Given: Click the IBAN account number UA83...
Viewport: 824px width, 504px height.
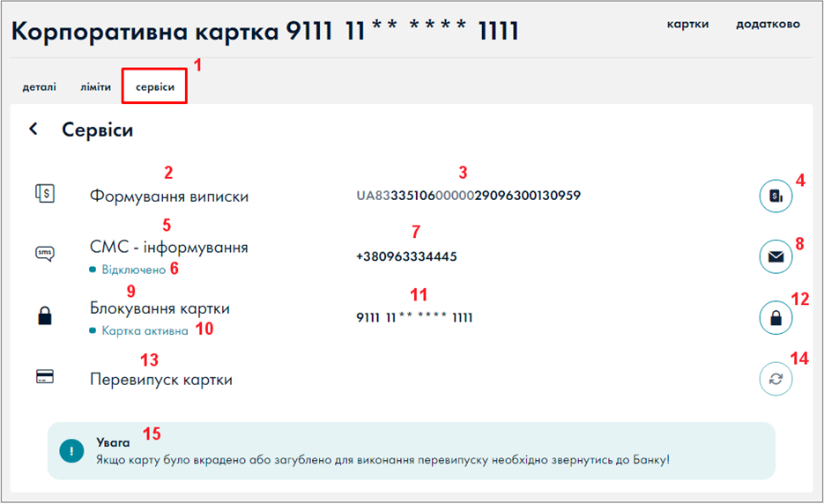Looking at the screenshot, I should 468,195.
